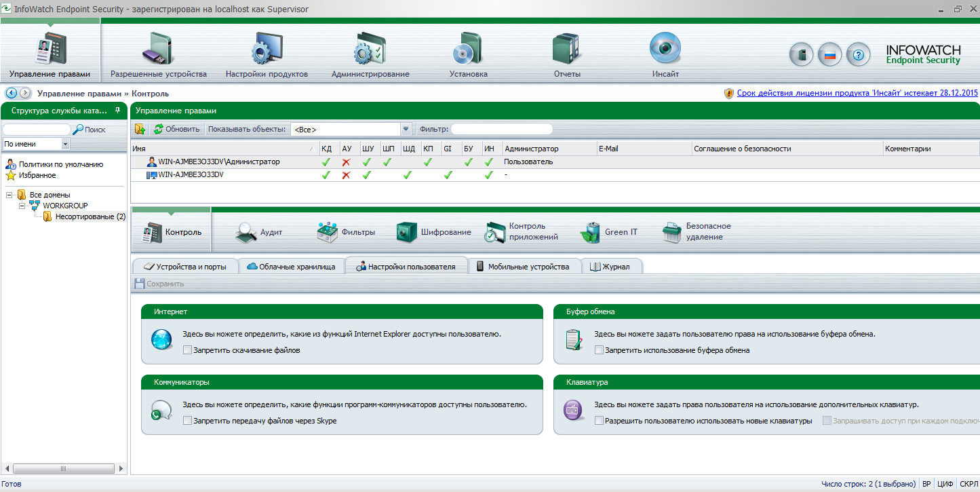Switch to the Green IT tab

(x=608, y=232)
